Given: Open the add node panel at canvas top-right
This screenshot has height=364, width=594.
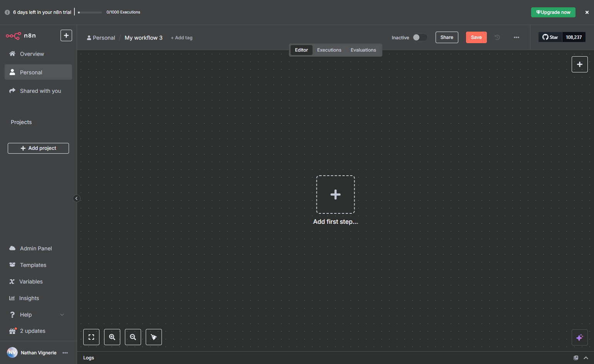Looking at the screenshot, I should click(x=579, y=64).
